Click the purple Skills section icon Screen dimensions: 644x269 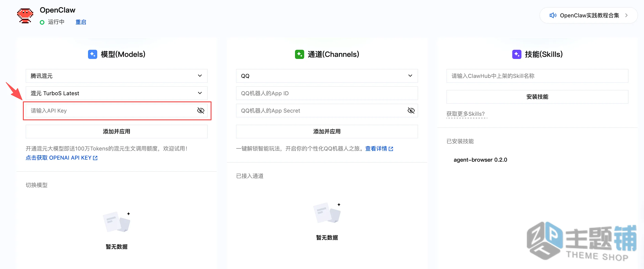coord(516,54)
